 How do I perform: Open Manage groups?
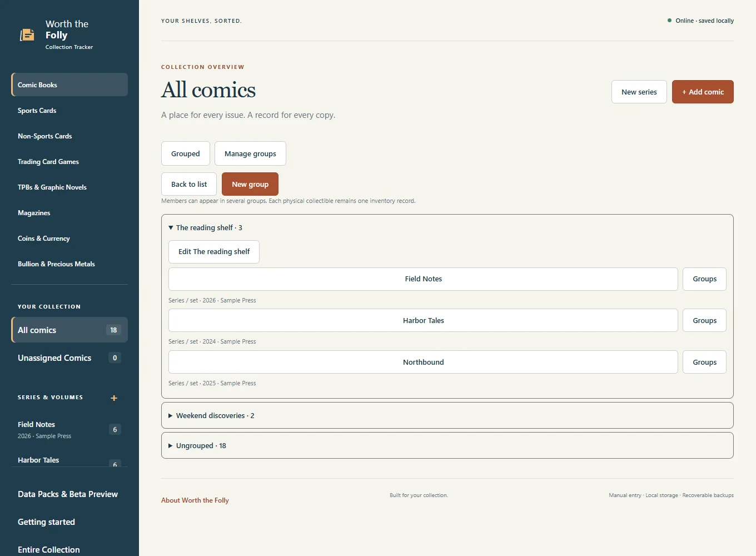[250, 153]
